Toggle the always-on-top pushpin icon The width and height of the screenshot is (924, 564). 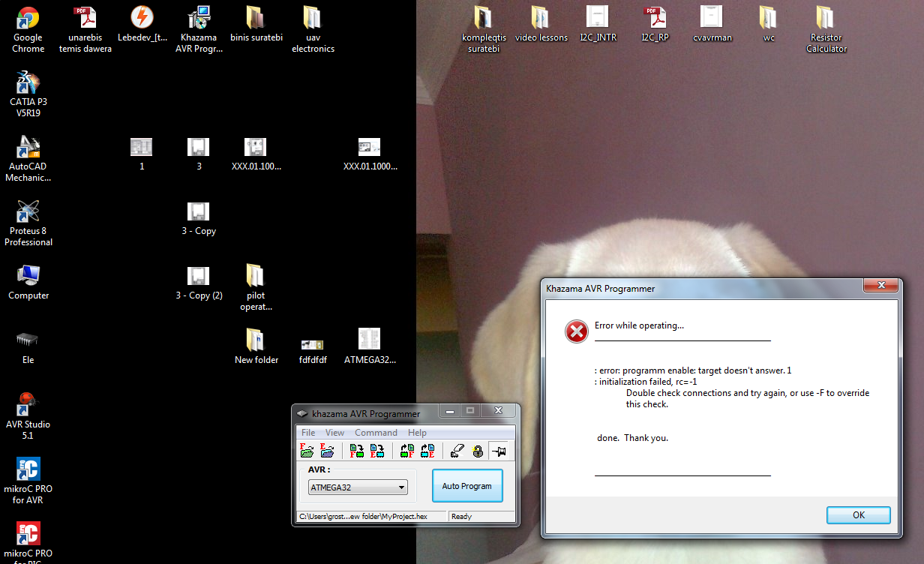[499, 451]
